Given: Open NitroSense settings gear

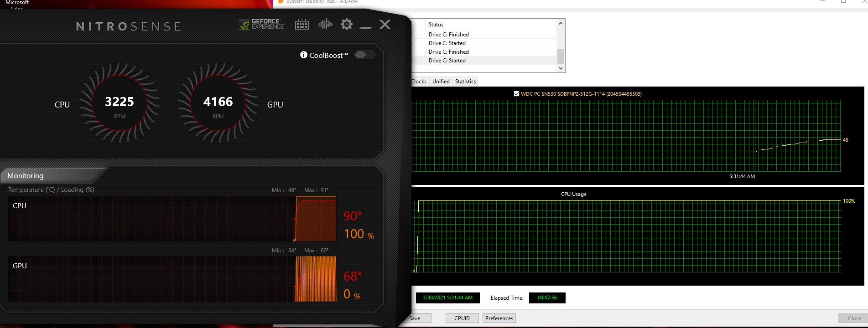Looking at the screenshot, I should [x=347, y=24].
